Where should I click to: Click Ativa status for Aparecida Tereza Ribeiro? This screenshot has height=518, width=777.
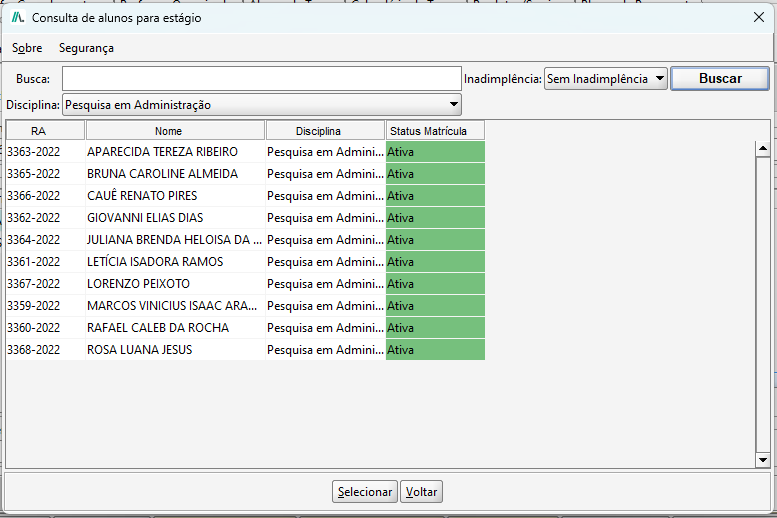click(x=435, y=152)
